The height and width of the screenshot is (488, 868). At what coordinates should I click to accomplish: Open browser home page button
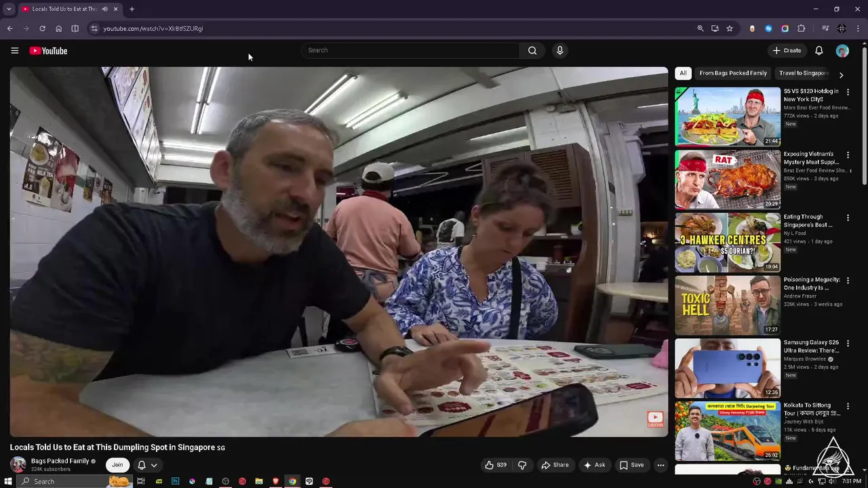tap(58, 28)
